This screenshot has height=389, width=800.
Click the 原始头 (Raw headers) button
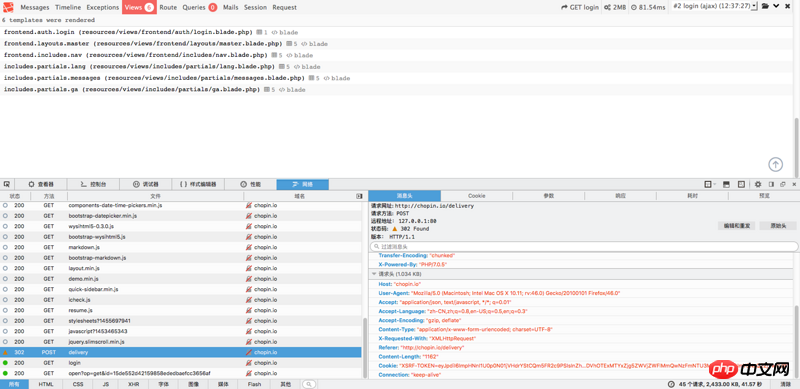pos(778,226)
